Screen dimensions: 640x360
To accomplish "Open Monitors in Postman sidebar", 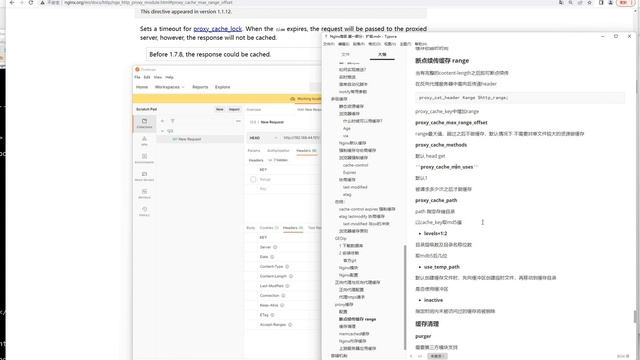I will (144, 193).
